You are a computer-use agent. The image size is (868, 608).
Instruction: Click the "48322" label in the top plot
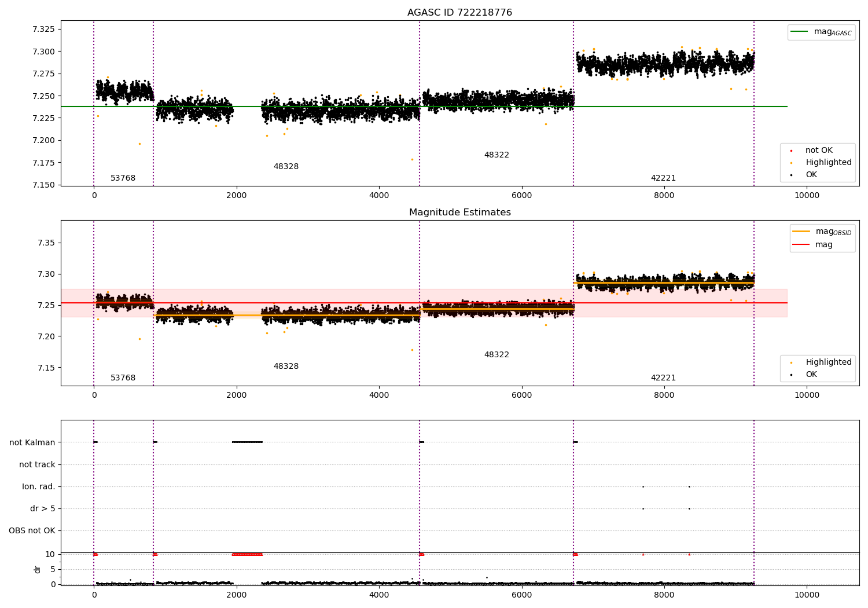(496, 155)
